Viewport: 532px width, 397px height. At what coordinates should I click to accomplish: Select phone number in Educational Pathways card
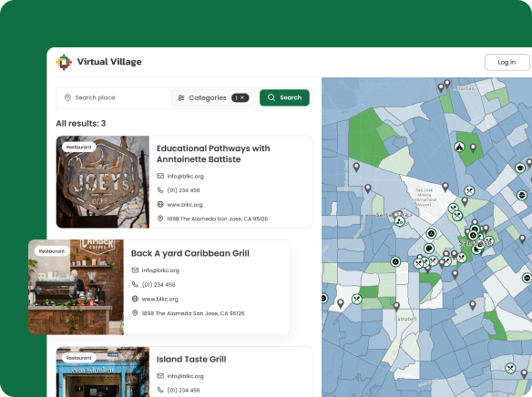[x=183, y=190]
